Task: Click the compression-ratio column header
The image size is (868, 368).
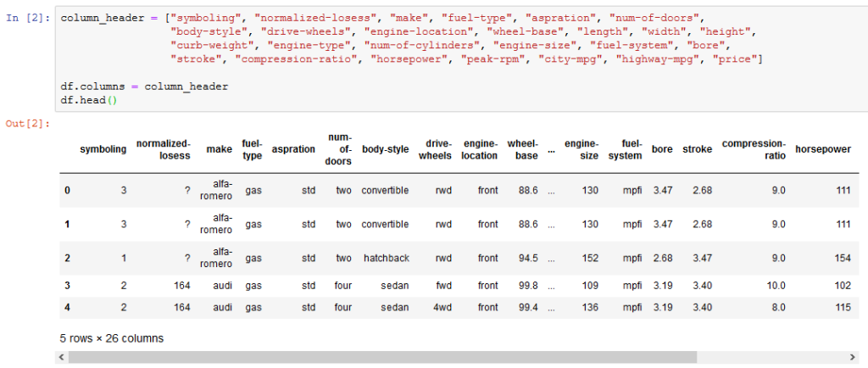Action: [x=754, y=149]
